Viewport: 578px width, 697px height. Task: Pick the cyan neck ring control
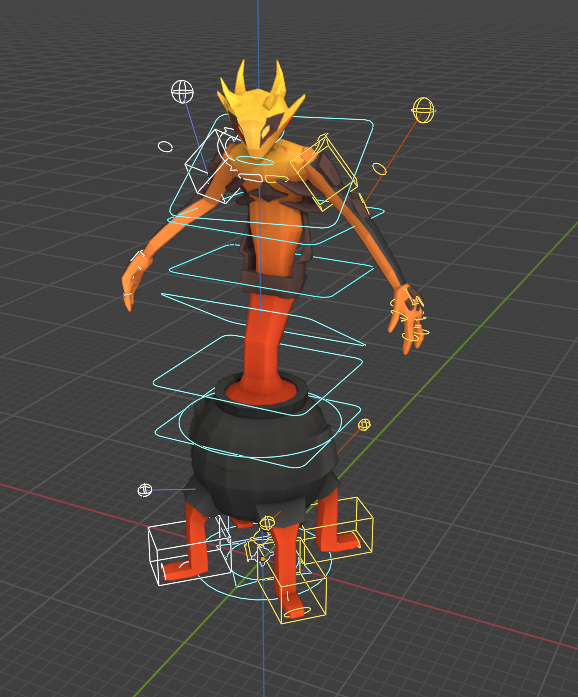point(254,160)
